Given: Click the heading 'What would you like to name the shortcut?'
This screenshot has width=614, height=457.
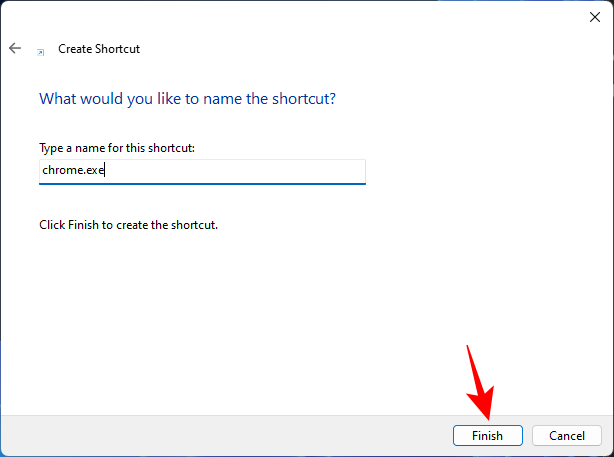Looking at the screenshot, I should [x=187, y=99].
